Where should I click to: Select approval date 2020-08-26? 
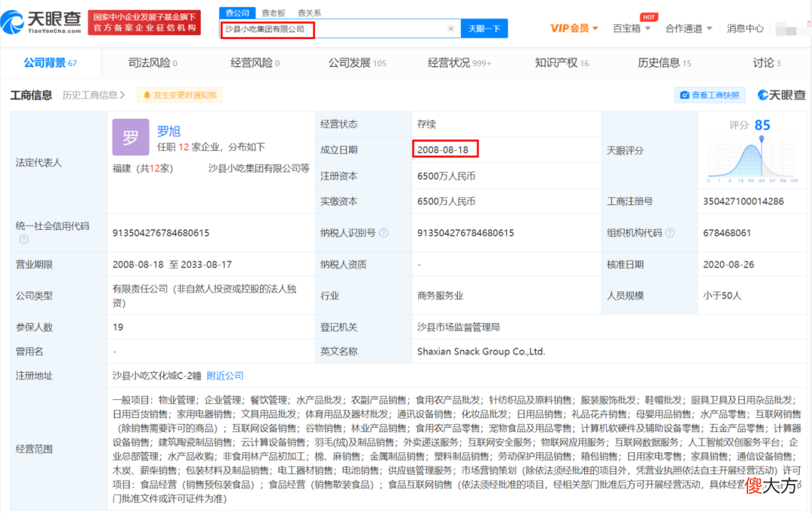click(x=728, y=265)
